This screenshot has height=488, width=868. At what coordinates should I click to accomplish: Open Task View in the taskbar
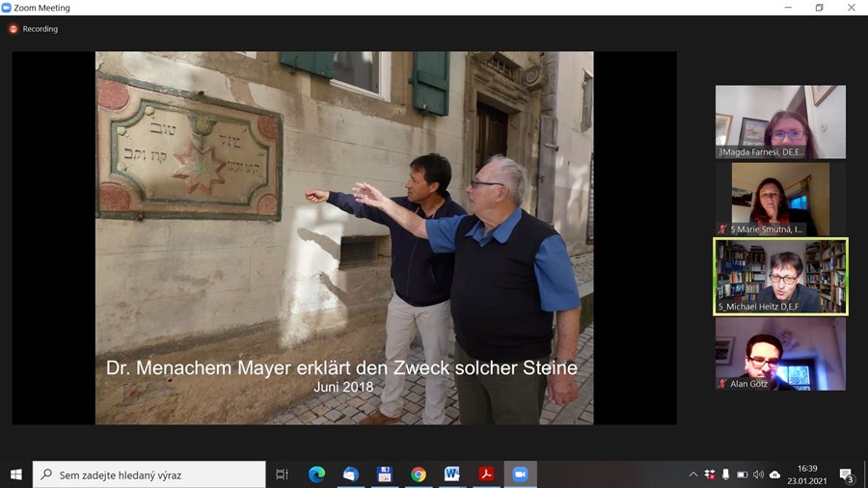(282, 474)
